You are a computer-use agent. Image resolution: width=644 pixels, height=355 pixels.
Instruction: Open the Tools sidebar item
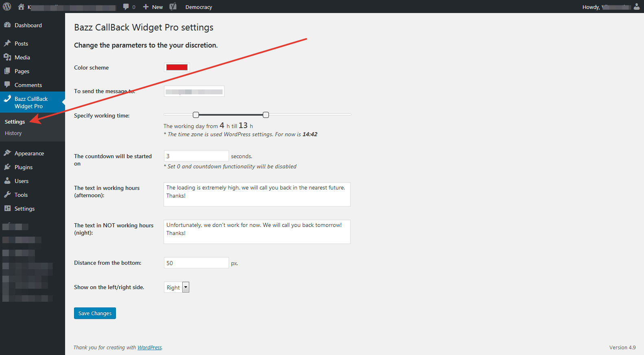21,195
